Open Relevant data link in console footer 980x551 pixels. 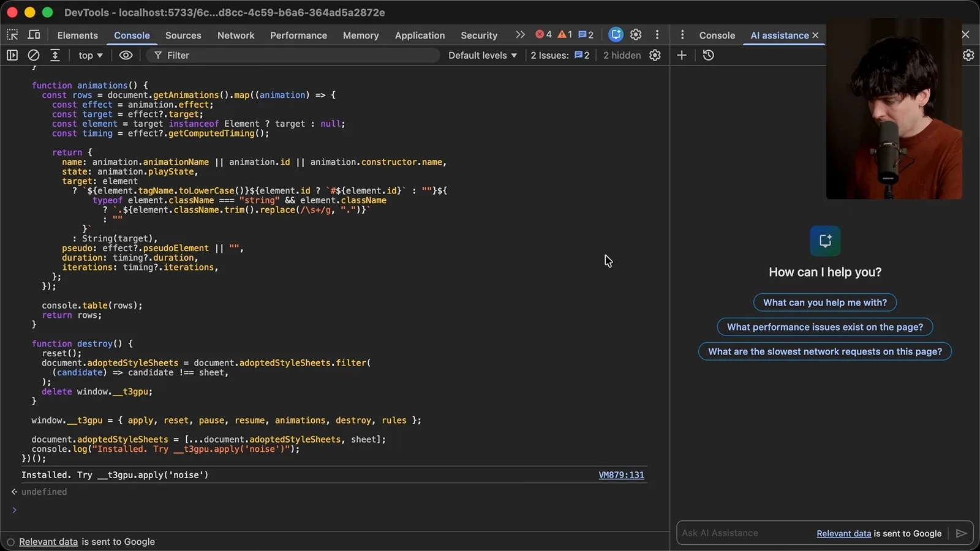point(48,542)
